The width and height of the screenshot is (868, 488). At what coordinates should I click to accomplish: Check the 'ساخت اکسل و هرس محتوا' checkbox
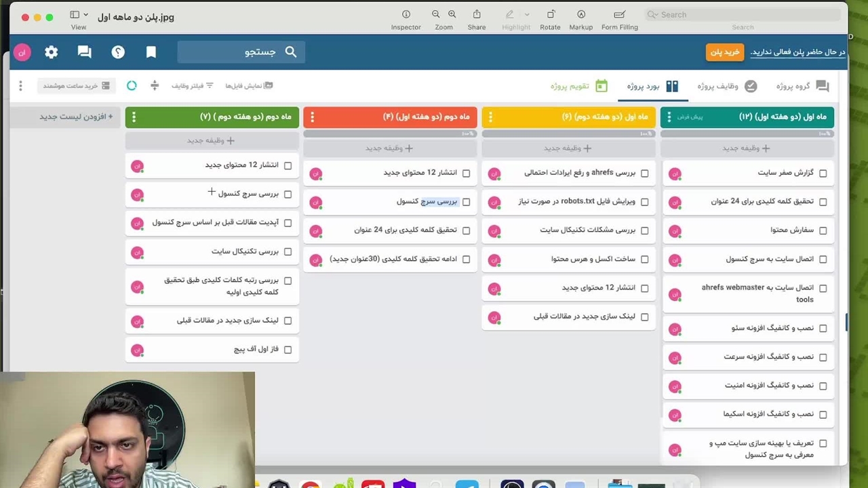[x=644, y=260]
